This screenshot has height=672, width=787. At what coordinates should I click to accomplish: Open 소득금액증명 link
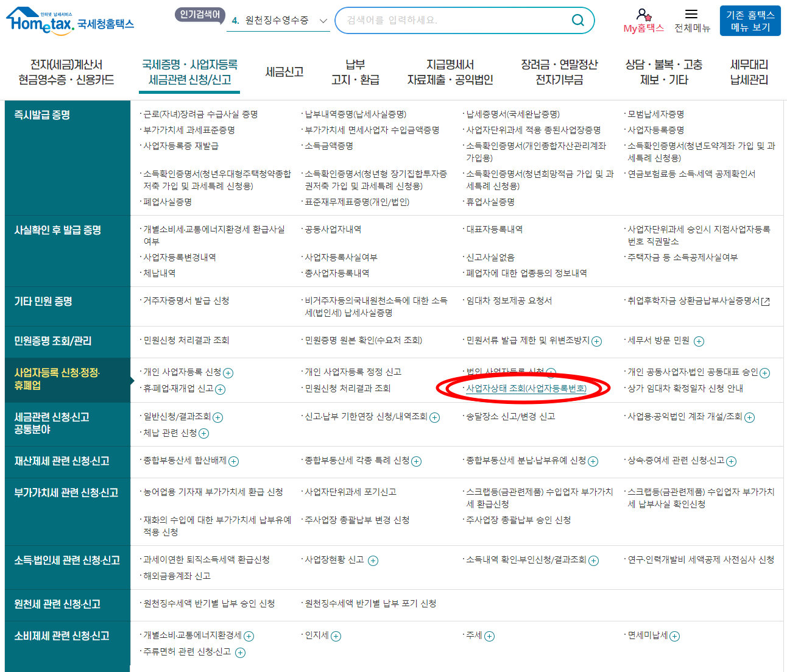329,146
